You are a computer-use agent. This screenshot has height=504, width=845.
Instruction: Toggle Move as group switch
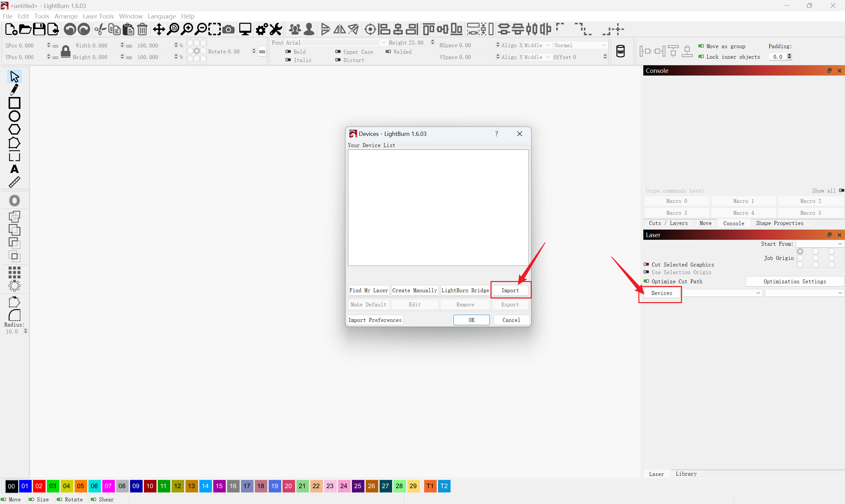(701, 46)
